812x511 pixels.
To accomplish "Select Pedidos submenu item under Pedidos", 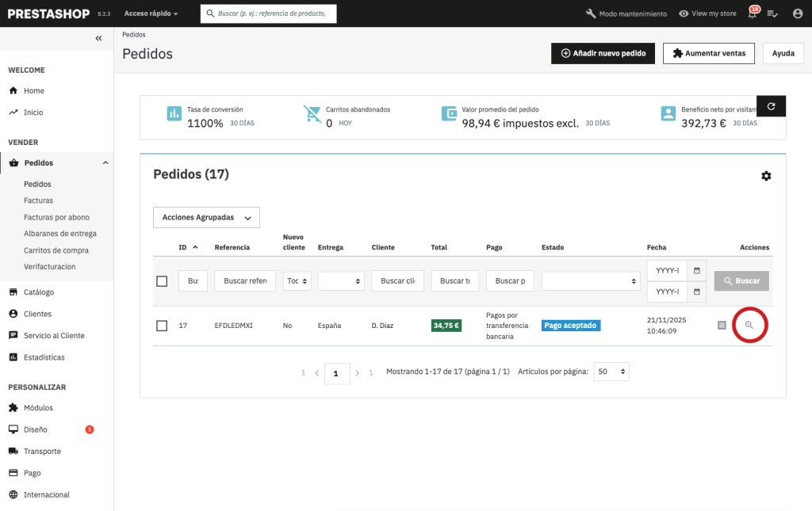I will click(37, 184).
